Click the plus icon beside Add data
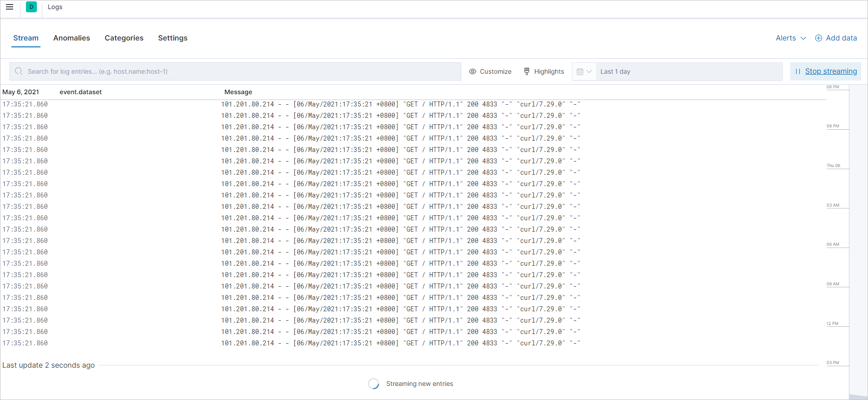Screen dimensions: 868x400 pos(818,38)
